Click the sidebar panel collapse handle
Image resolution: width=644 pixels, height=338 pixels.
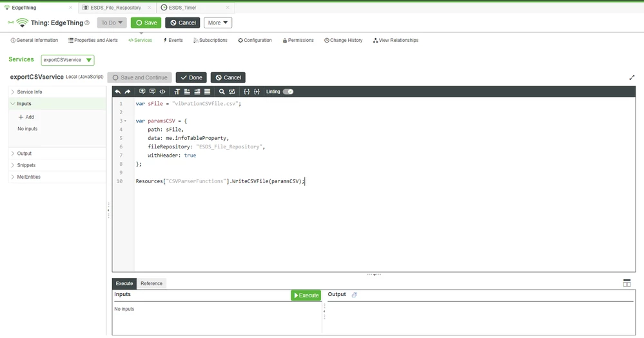click(108, 210)
